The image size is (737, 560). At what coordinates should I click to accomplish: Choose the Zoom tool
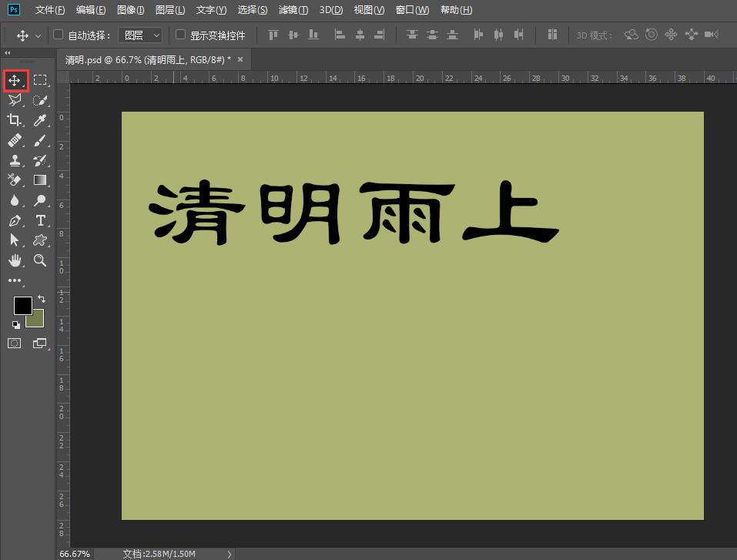40,260
